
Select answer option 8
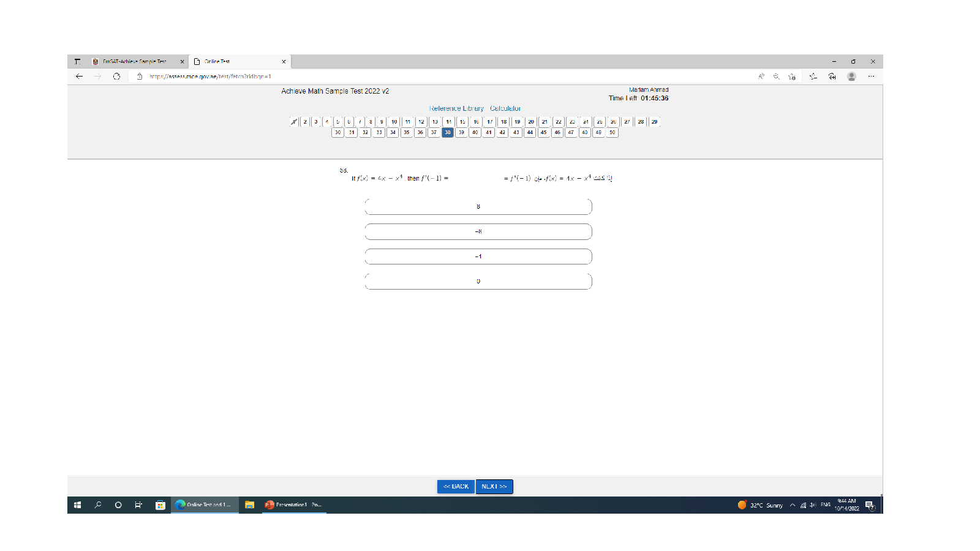[478, 207]
